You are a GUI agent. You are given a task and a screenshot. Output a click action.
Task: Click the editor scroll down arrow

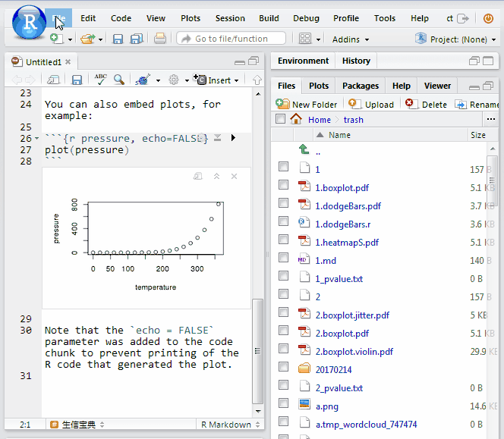258,412
